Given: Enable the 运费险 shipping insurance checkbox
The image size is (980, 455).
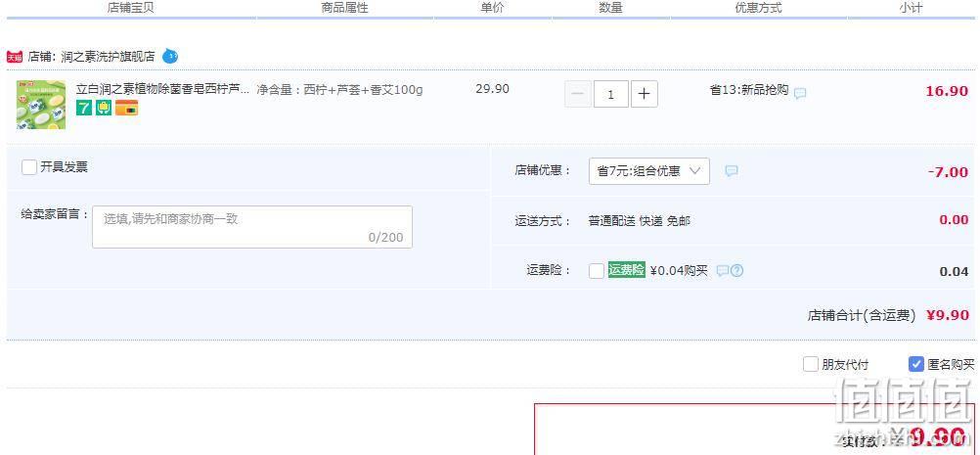Looking at the screenshot, I should tap(597, 271).
